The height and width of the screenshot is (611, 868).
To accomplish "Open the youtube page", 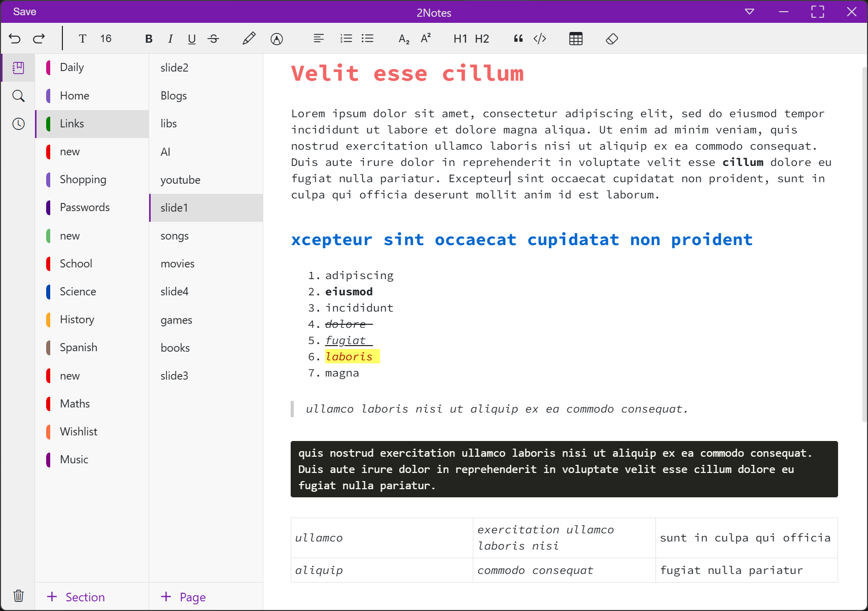I will coord(180,180).
